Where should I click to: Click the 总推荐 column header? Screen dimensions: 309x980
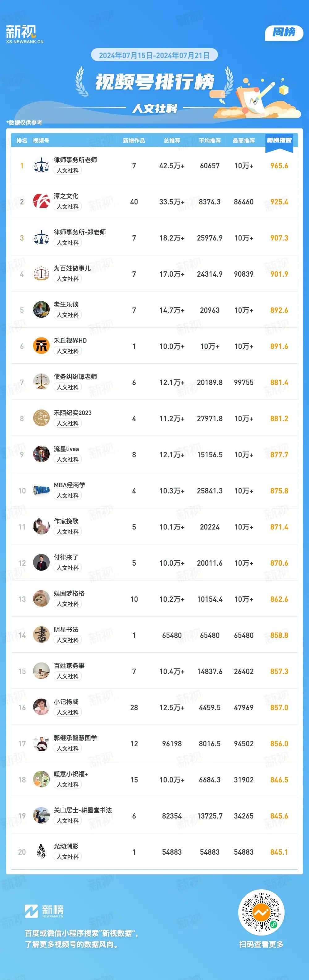coord(172,141)
